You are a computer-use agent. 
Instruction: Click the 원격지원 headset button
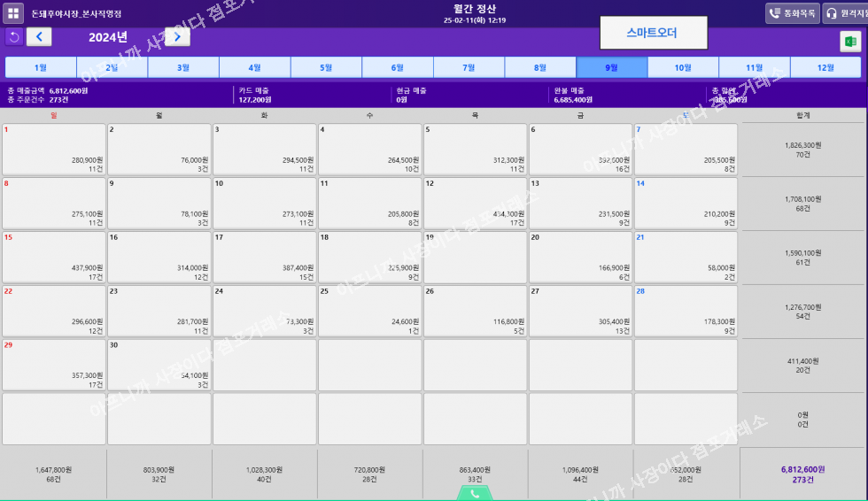846,13
